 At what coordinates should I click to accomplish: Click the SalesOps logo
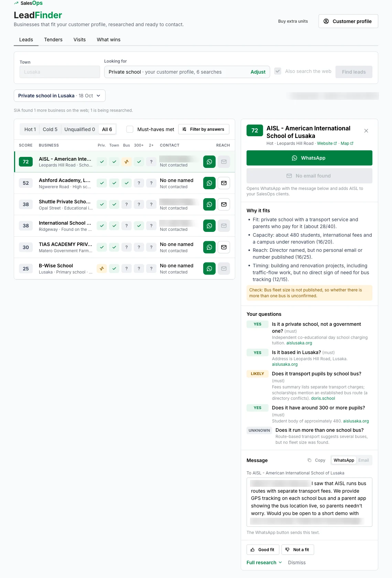pos(28,3)
